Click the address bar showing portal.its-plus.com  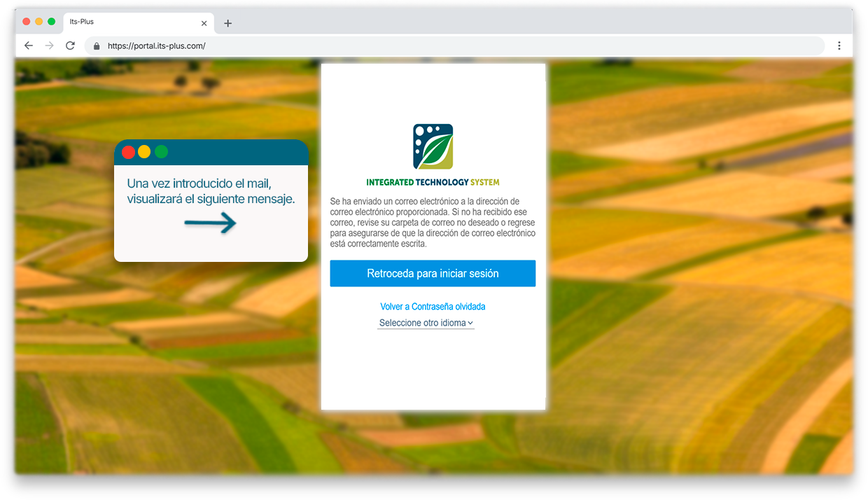coord(455,46)
